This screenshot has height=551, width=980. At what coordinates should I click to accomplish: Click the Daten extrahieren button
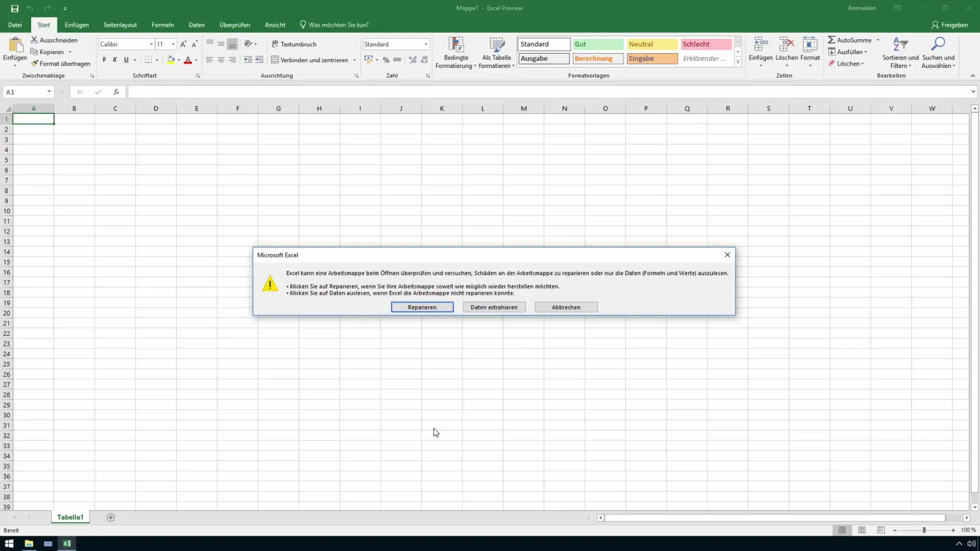point(494,307)
